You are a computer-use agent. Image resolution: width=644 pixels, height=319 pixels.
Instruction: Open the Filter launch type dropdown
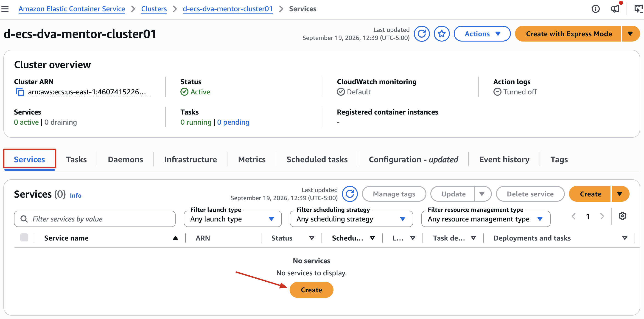coord(232,219)
